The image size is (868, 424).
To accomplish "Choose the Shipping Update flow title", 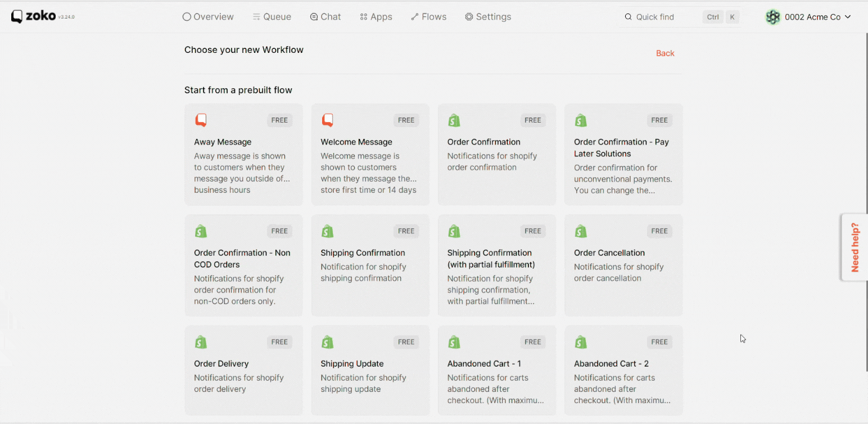I will click(x=352, y=364).
